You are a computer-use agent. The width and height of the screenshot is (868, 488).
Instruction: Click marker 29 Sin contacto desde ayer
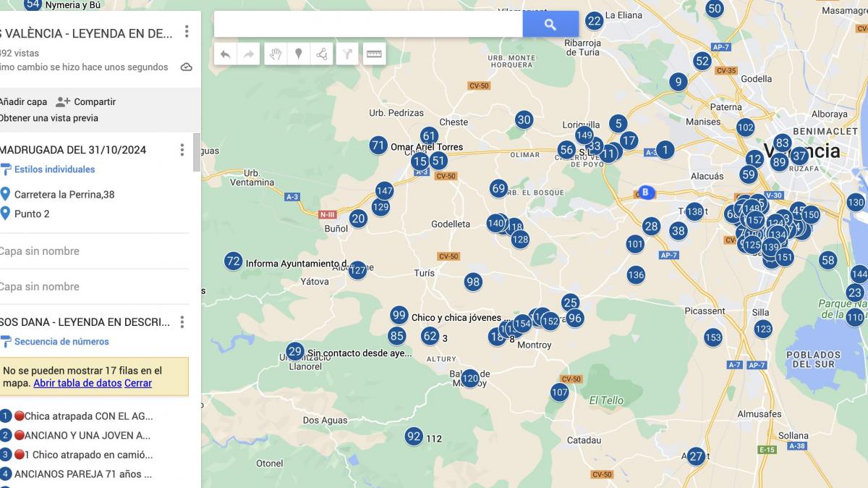pyautogui.click(x=294, y=352)
